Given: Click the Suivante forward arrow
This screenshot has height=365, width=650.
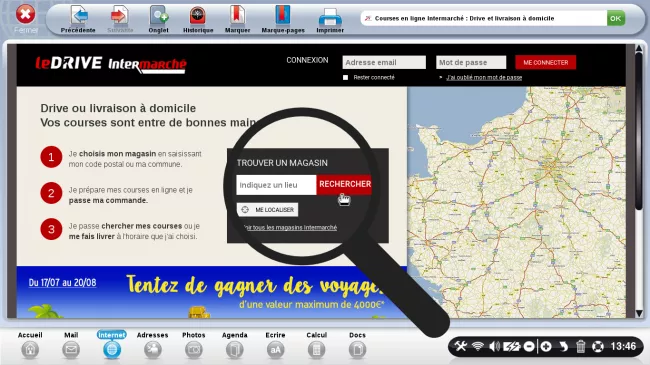Looking at the screenshot, I should click(x=120, y=19).
